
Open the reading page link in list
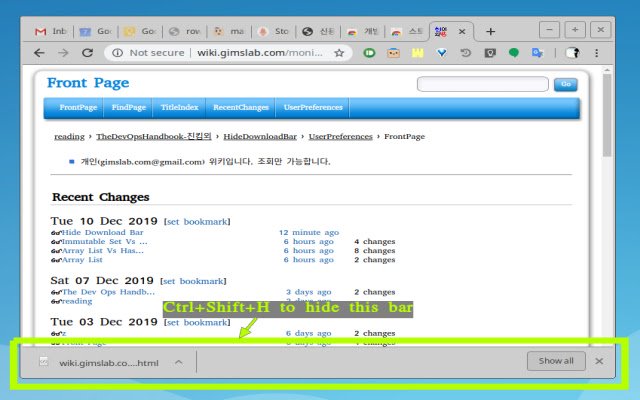click(77, 301)
